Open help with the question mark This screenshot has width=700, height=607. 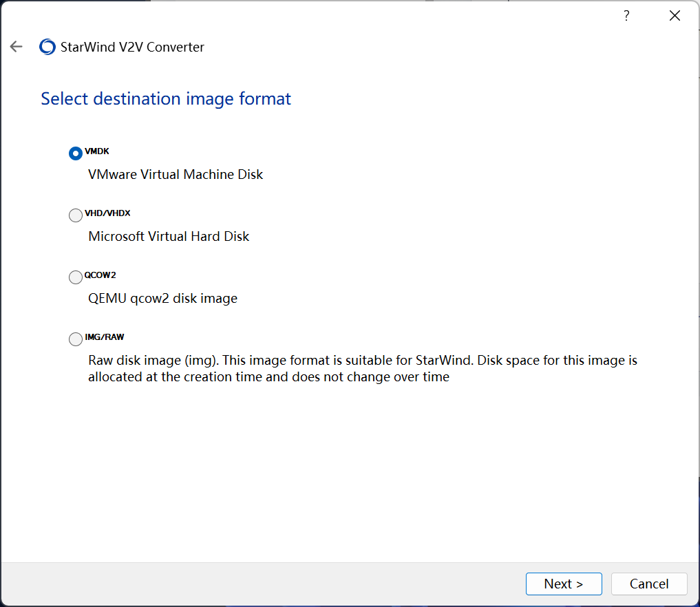click(x=626, y=16)
